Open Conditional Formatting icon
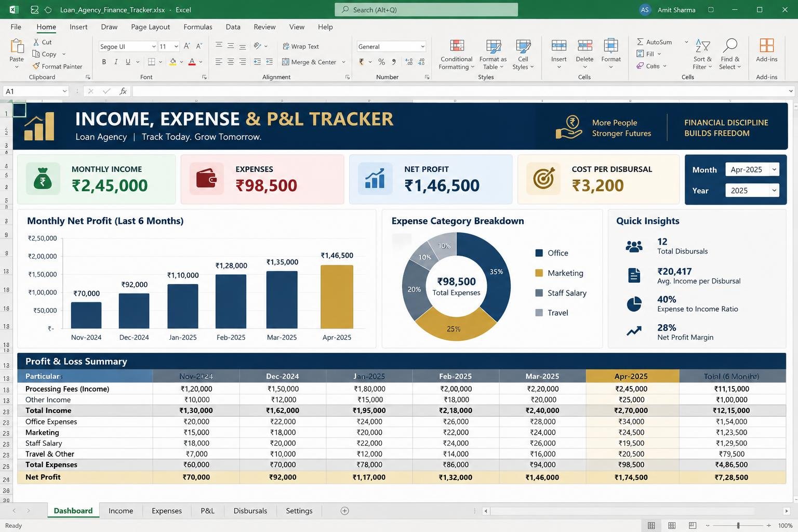The width and height of the screenshot is (798, 532). pyautogui.click(x=457, y=46)
